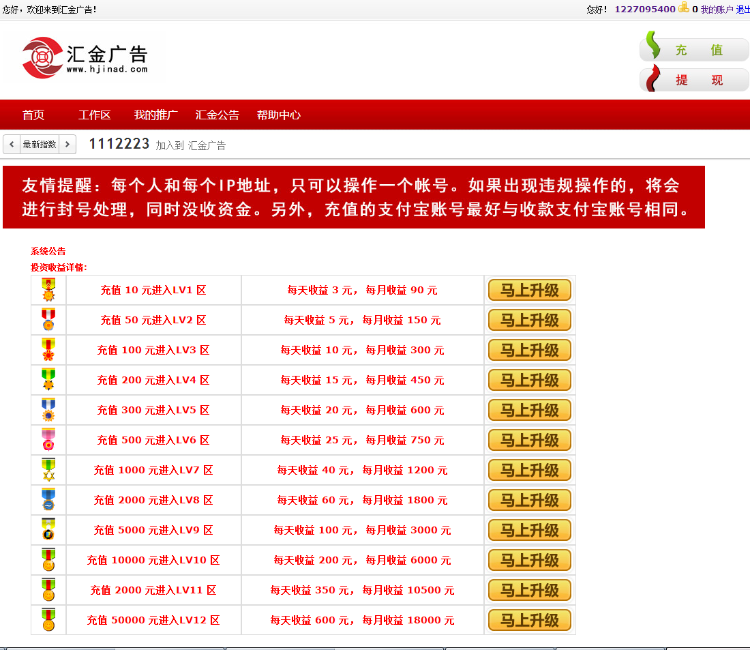Click 每天收益 3 元, 每月收益 90 元
Screen dimensions: 750x650
coord(362,290)
